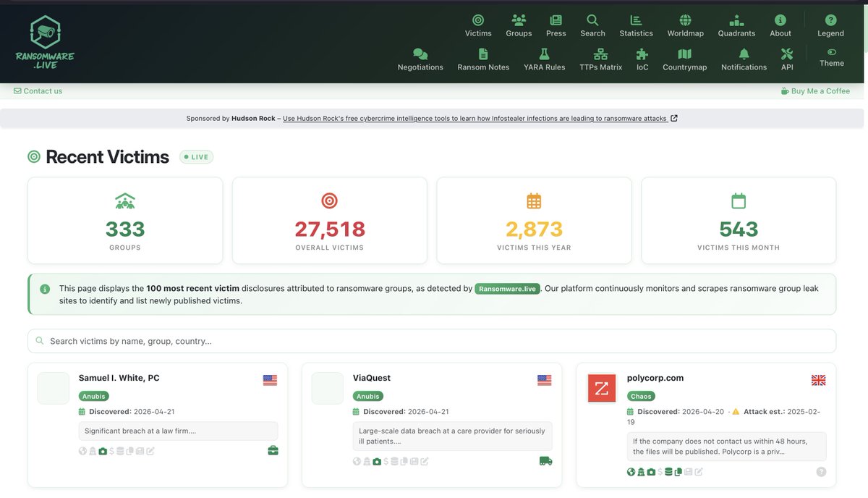This screenshot has height=498, width=868.
Task: Open the Negotiations section
Action: [x=420, y=59]
